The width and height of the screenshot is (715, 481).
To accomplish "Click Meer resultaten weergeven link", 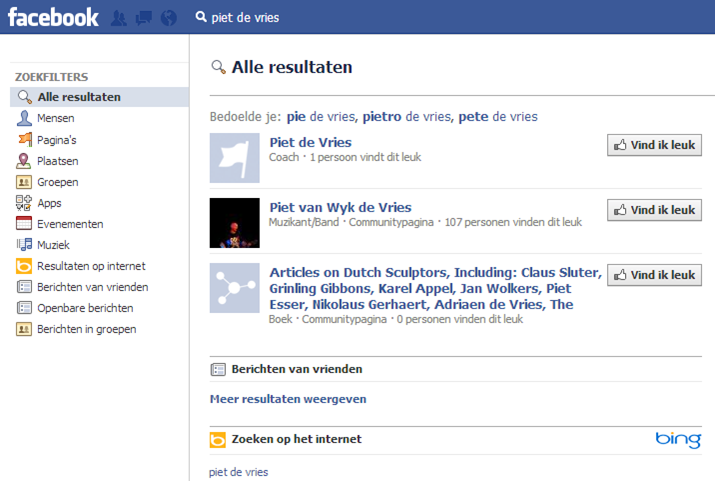I will (288, 399).
